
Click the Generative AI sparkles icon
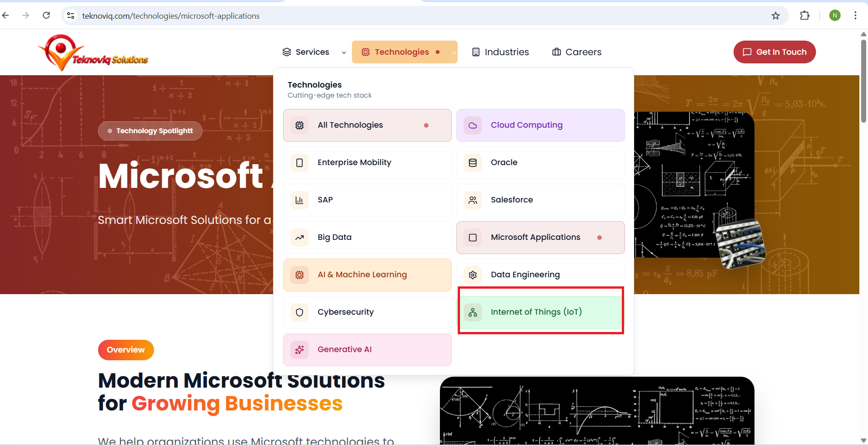pyautogui.click(x=300, y=350)
